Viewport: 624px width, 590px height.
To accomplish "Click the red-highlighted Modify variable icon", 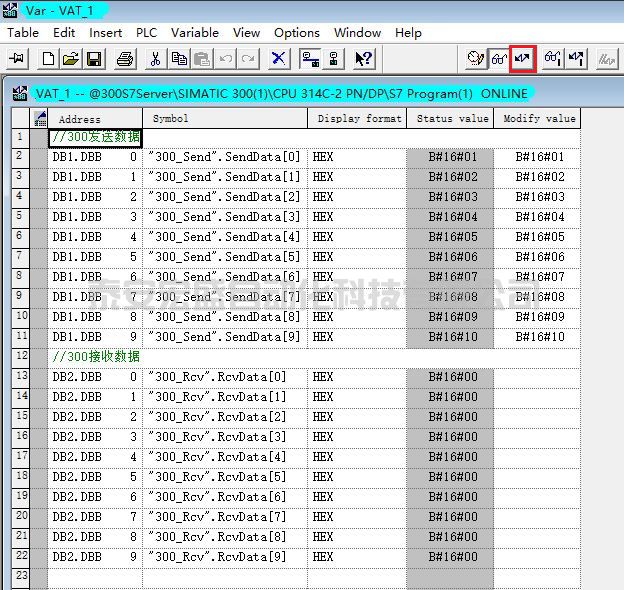I will point(522,58).
